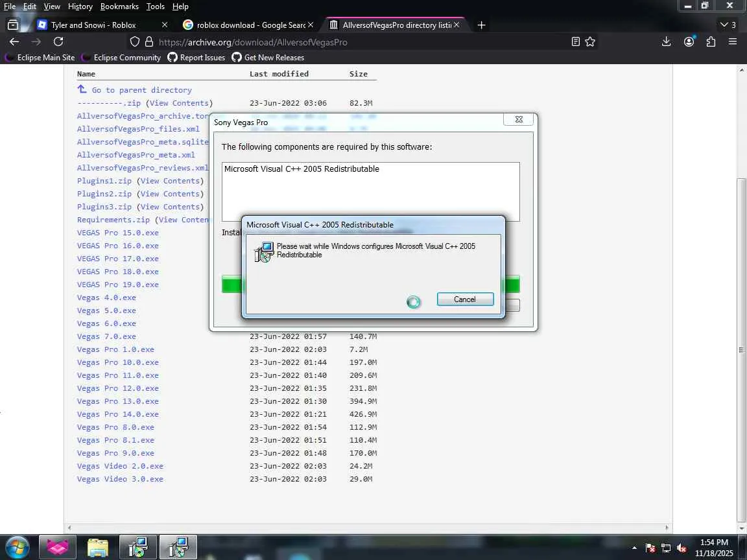Screen dimensions: 747x560
Task: Open the downloads panel
Action: point(667,42)
